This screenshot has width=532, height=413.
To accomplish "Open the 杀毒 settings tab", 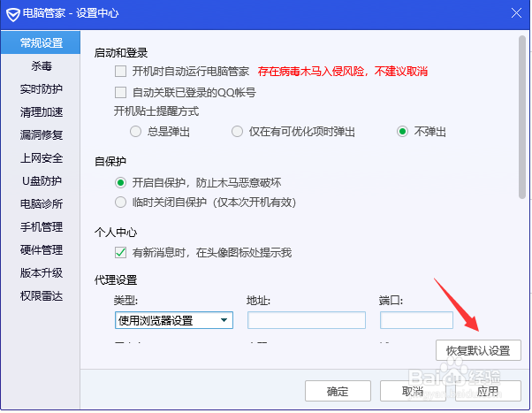I will [x=41, y=66].
